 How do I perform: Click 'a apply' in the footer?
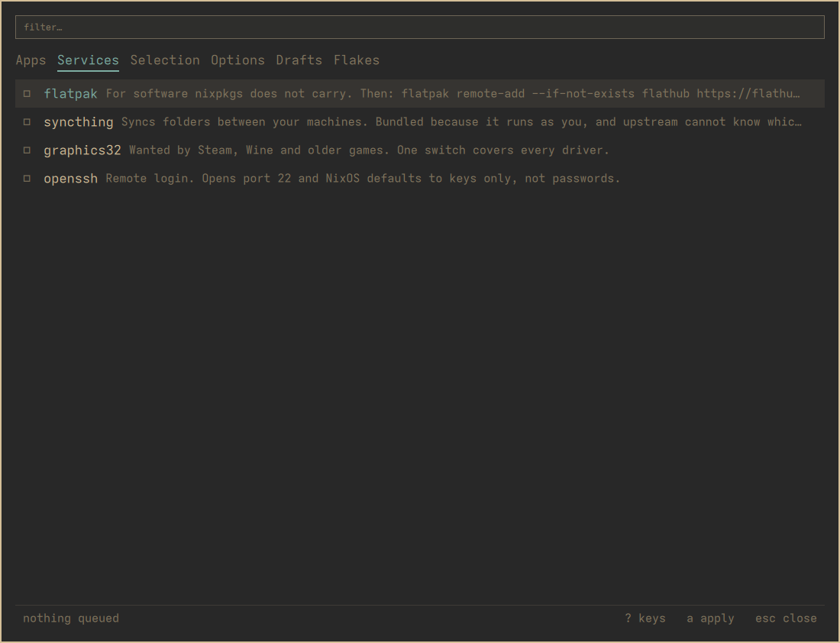710,619
